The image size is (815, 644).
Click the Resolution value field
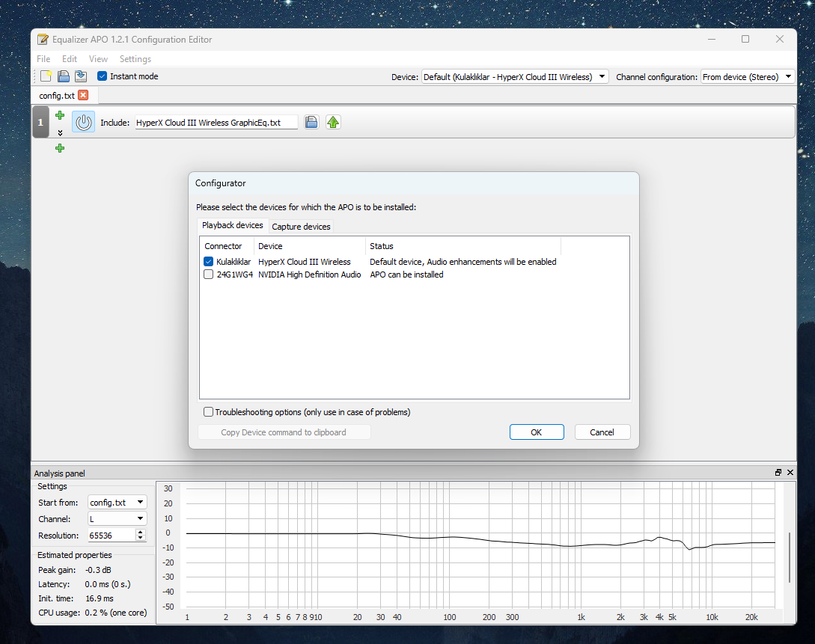(x=112, y=536)
